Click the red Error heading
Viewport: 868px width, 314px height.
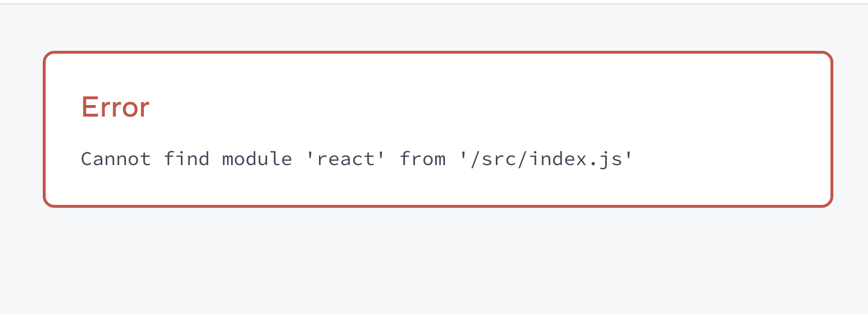(x=115, y=107)
